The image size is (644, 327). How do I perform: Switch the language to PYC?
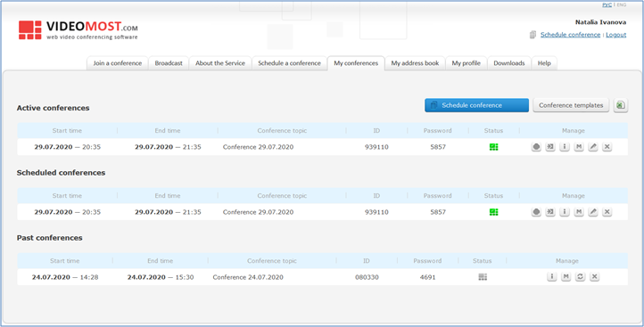point(607,5)
